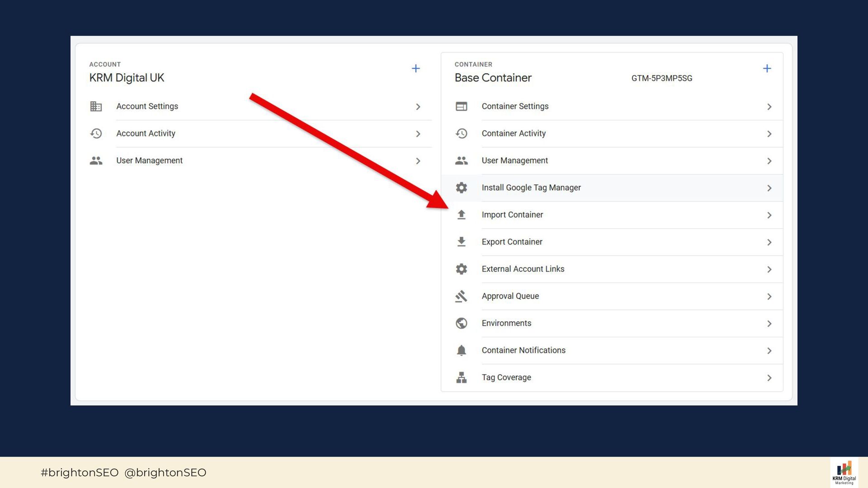Click the Container Settings window icon
Screen dimensions: 868x488
pyautogui.click(x=461, y=107)
